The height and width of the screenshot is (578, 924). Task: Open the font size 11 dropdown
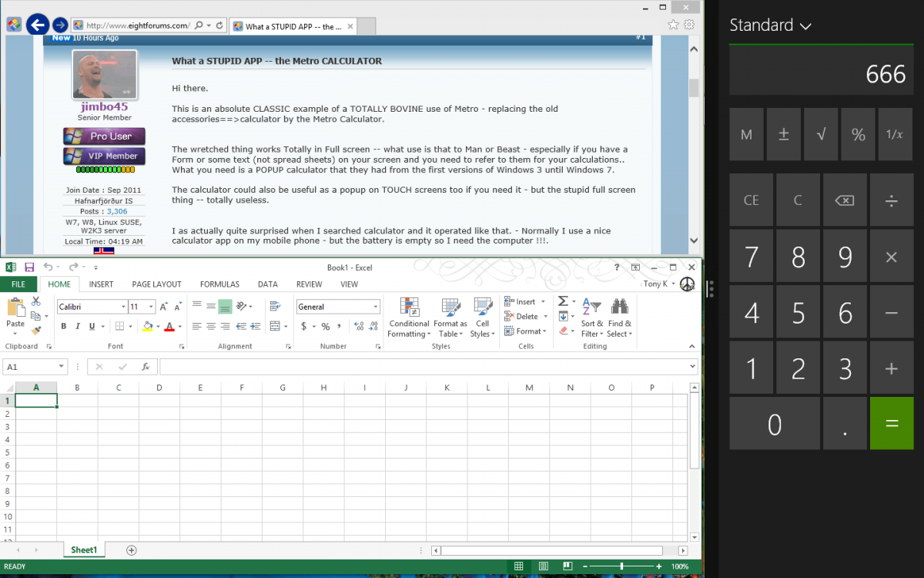tap(151, 307)
